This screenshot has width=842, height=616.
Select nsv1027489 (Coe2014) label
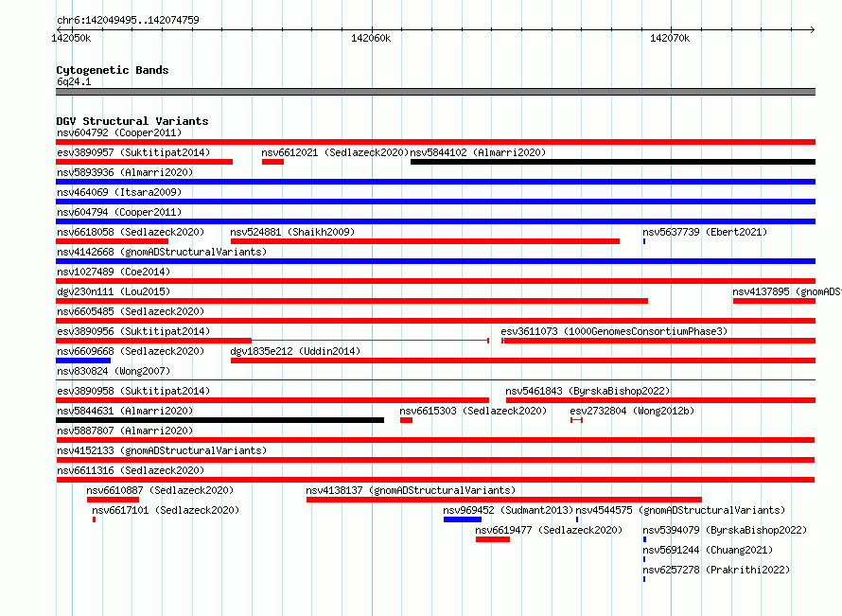point(114,272)
